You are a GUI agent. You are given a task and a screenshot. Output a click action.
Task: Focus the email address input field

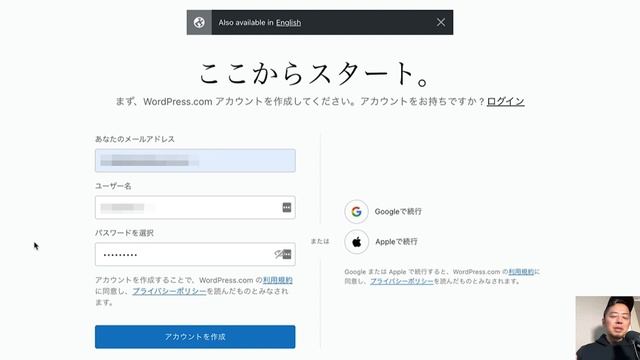[195, 160]
